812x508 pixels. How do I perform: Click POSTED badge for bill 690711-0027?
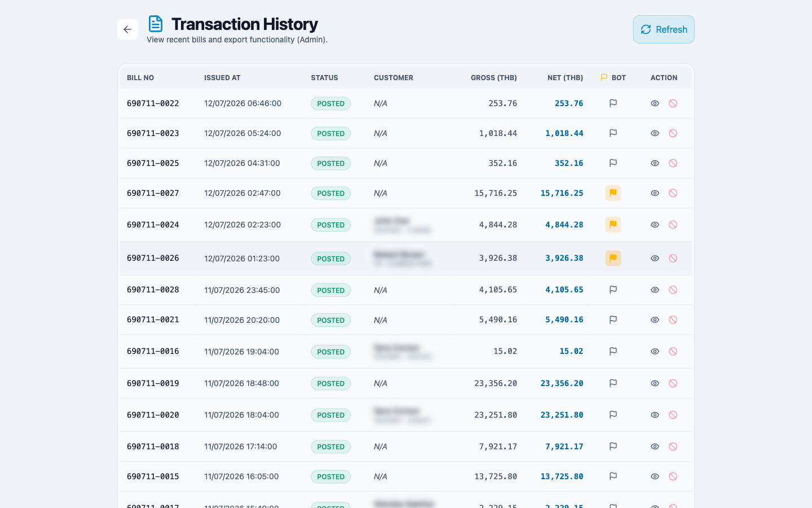pos(330,193)
